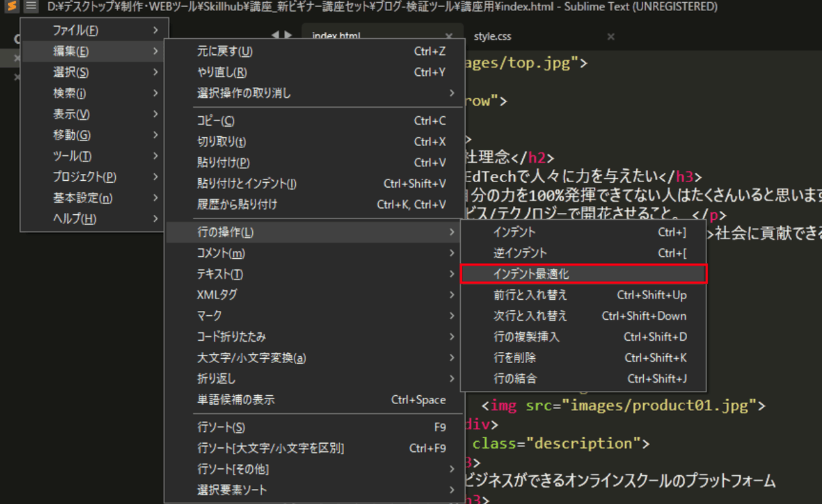Open the プロジェクト(P) menu
Screen dimensions: 822x504
[x=92, y=177]
